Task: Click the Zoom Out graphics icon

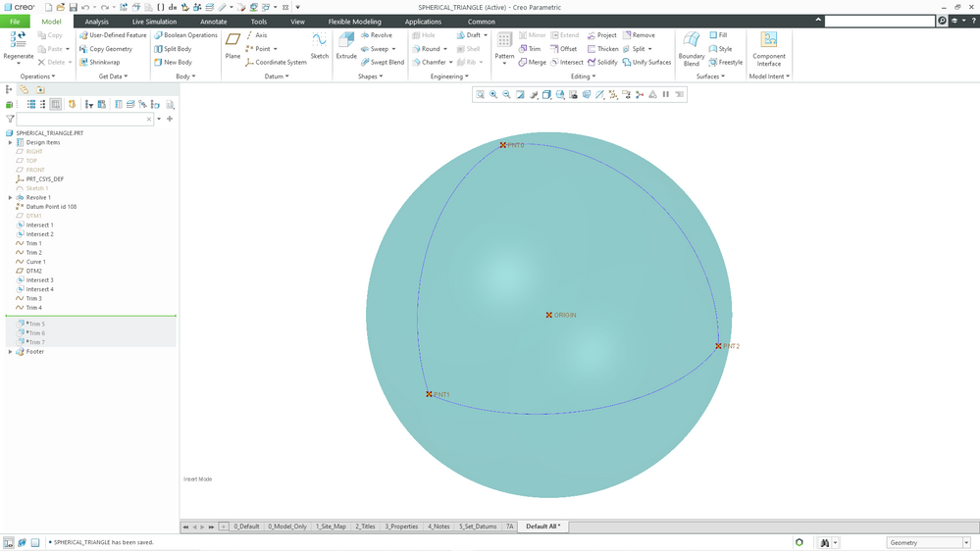Action: (x=507, y=94)
